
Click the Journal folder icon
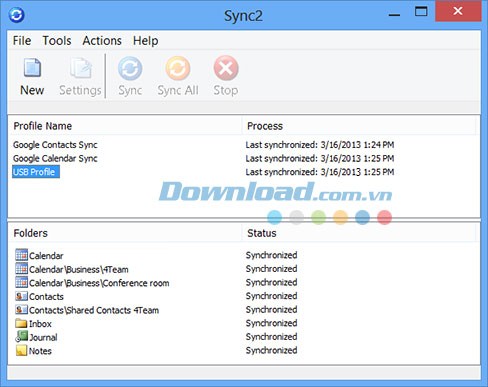click(21, 337)
